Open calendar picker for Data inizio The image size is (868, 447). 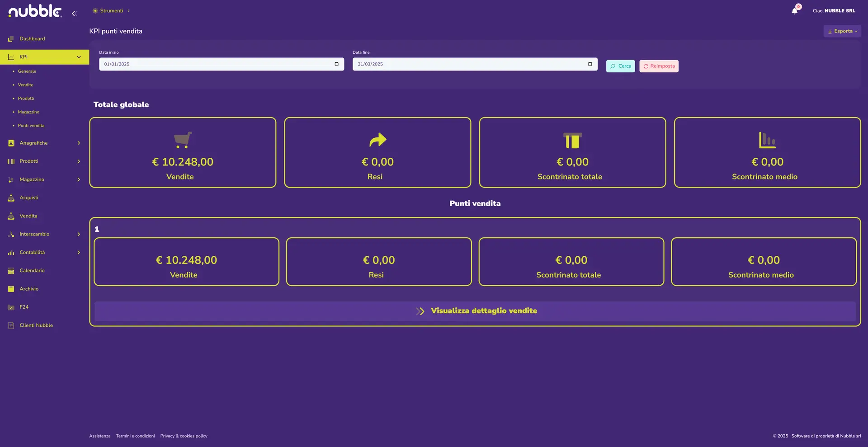(336, 64)
